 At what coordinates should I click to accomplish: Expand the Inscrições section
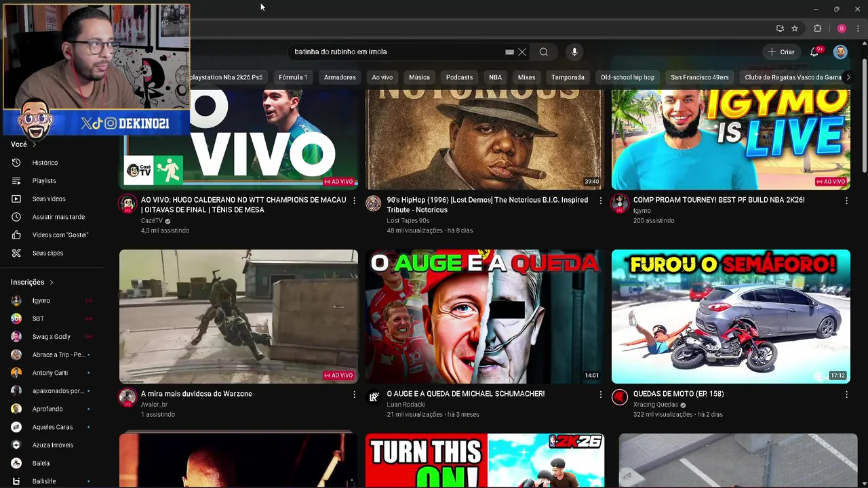point(32,282)
